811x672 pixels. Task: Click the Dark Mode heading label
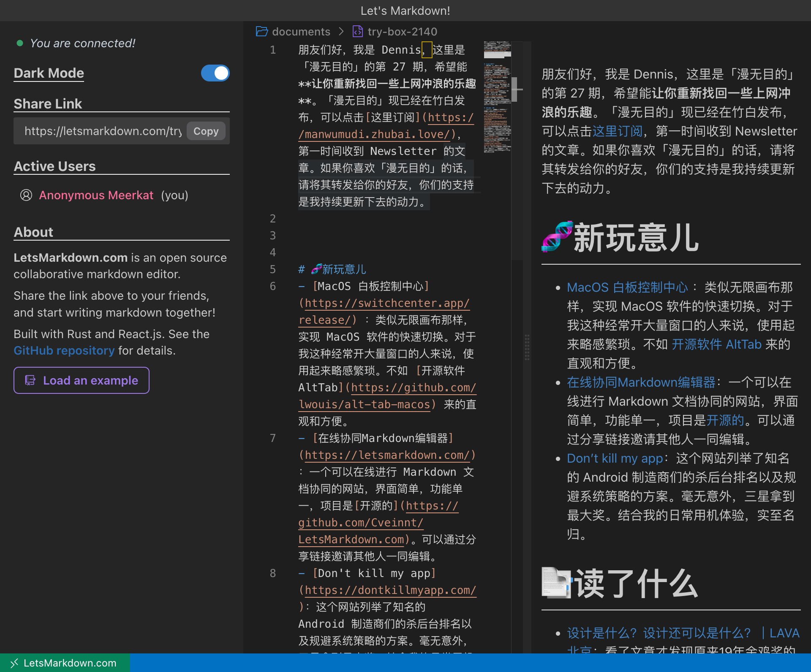tap(49, 73)
